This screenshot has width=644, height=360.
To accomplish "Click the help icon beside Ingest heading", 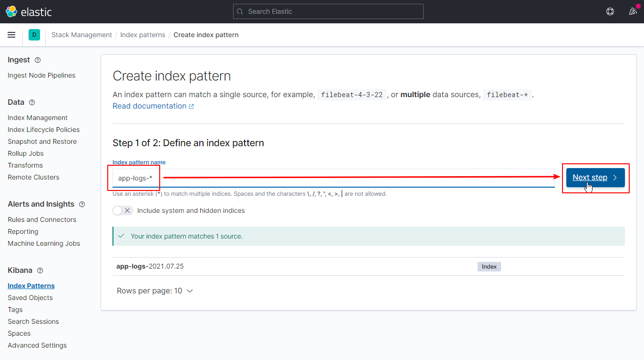I will [x=37, y=60].
